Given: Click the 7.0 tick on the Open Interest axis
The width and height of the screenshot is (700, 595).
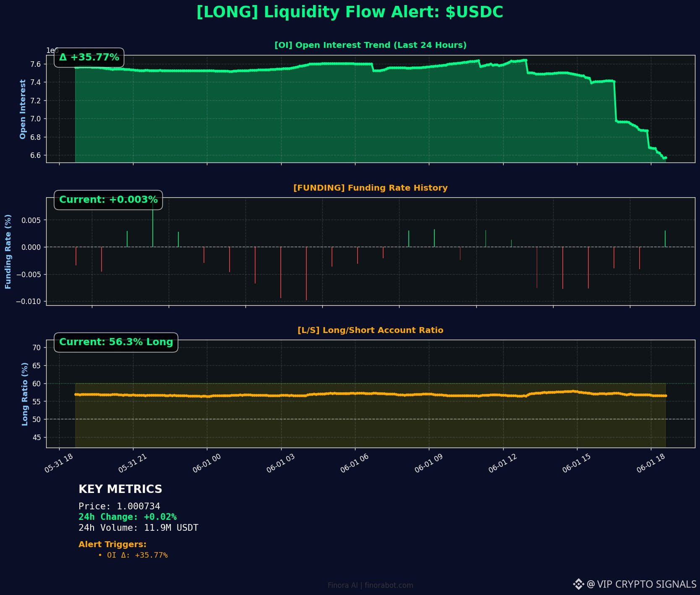Looking at the screenshot, I should point(36,119).
